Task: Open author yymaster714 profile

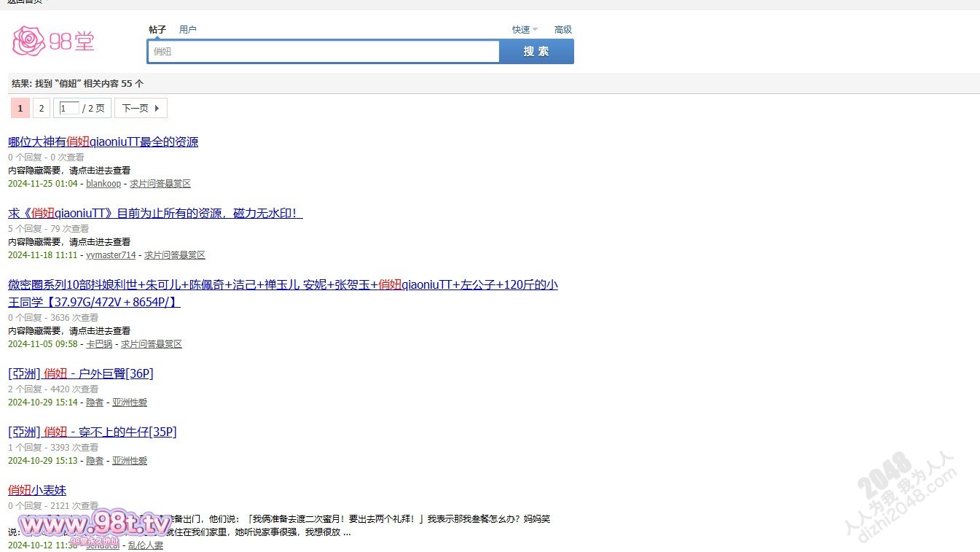Action: [111, 255]
